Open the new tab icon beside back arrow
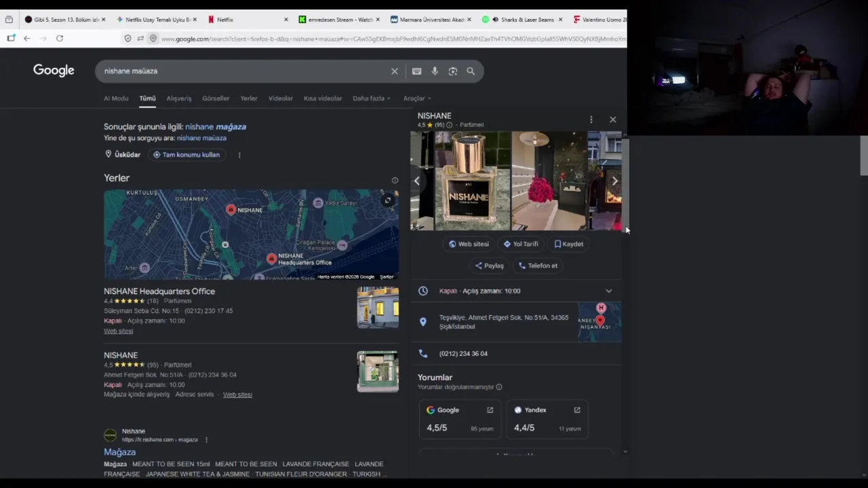The width and height of the screenshot is (868, 488). click(x=11, y=39)
